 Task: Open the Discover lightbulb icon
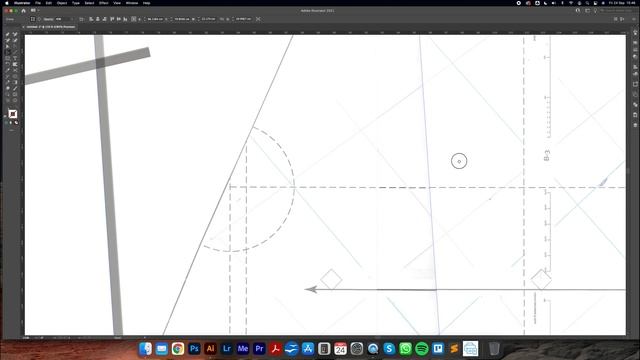(596, 11)
